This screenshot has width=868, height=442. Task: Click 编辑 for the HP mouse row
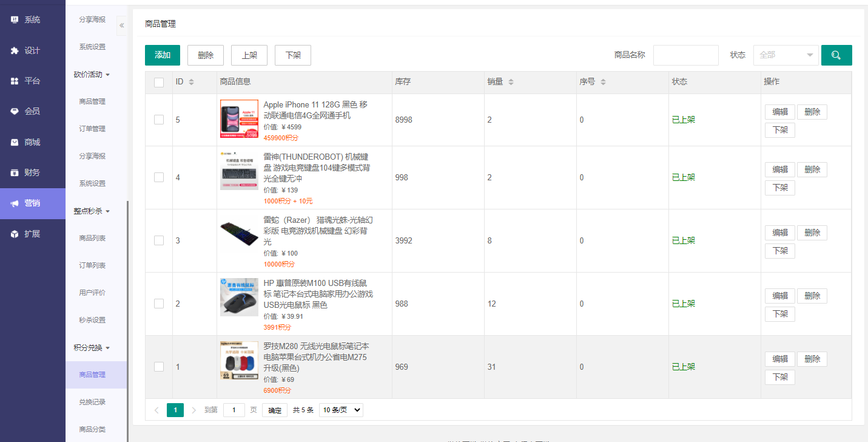(780, 296)
